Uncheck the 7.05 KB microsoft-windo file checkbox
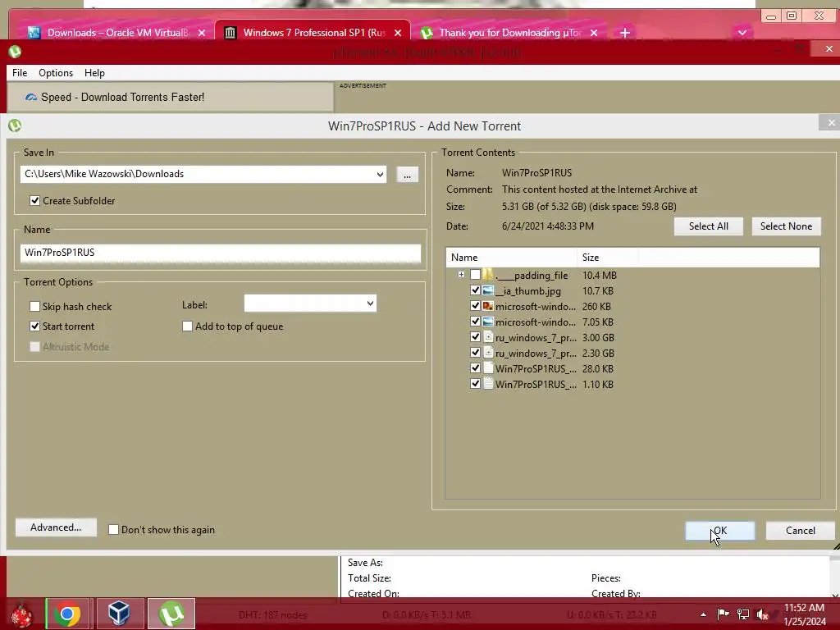This screenshot has height=630, width=840. 475,322
